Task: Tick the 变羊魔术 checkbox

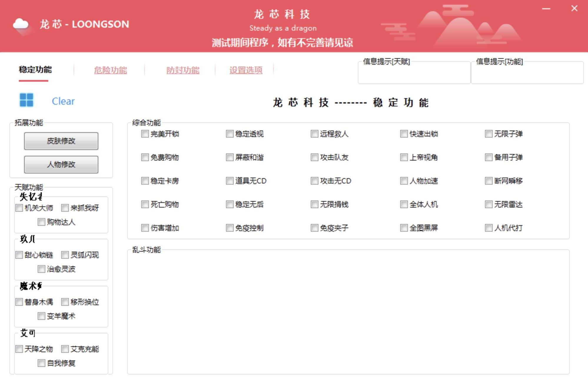Action: pos(41,316)
